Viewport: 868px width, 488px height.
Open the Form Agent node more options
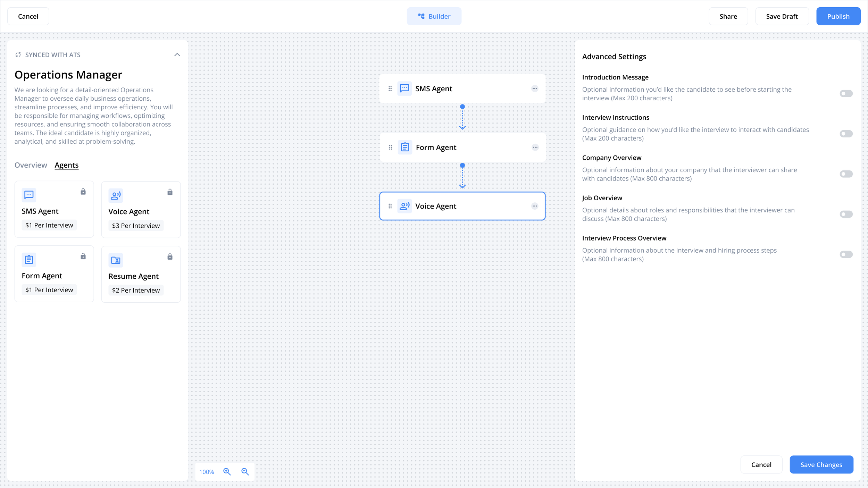pyautogui.click(x=535, y=147)
